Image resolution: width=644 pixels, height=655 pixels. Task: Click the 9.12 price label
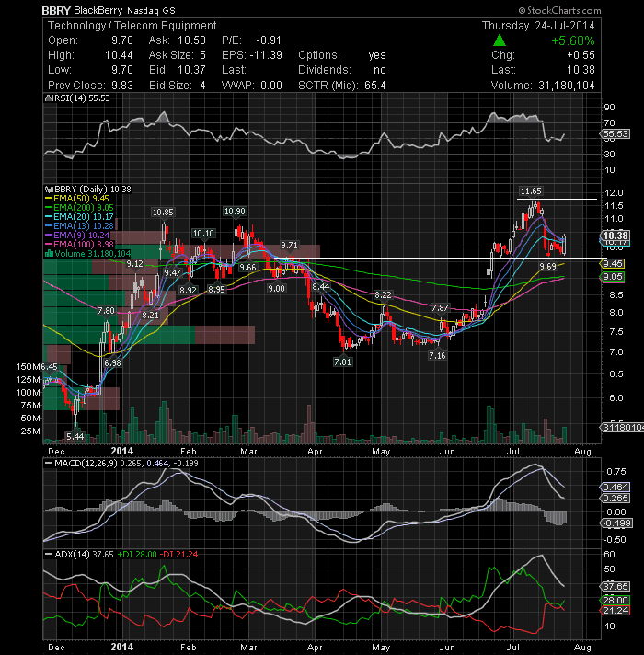pyautogui.click(x=134, y=264)
